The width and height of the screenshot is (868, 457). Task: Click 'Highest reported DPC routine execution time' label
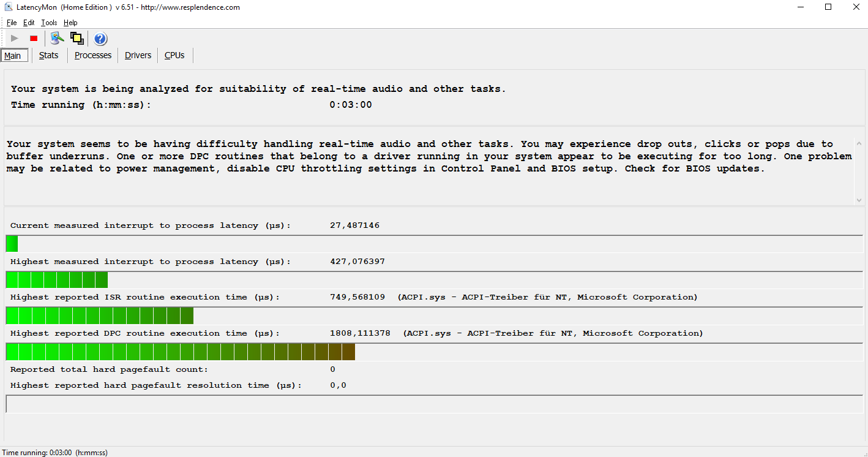click(145, 333)
